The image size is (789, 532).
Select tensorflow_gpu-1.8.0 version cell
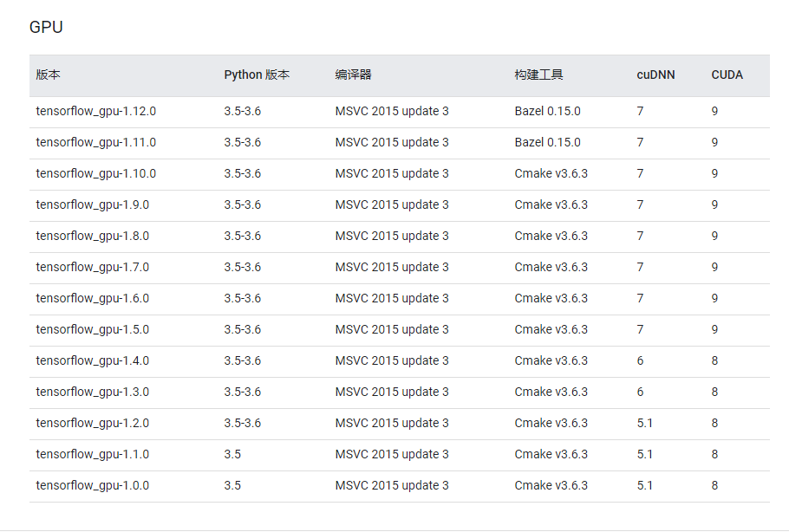tap(93, 236)
